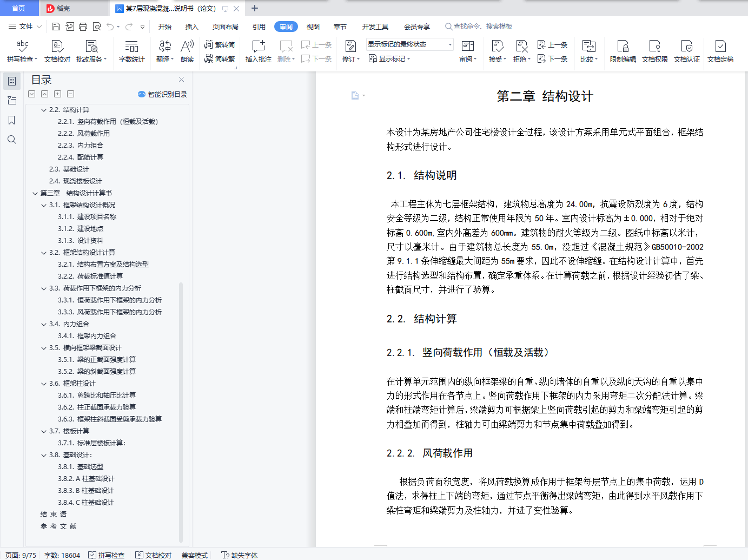Show 字数统计 word count dialog

point(131,51)
